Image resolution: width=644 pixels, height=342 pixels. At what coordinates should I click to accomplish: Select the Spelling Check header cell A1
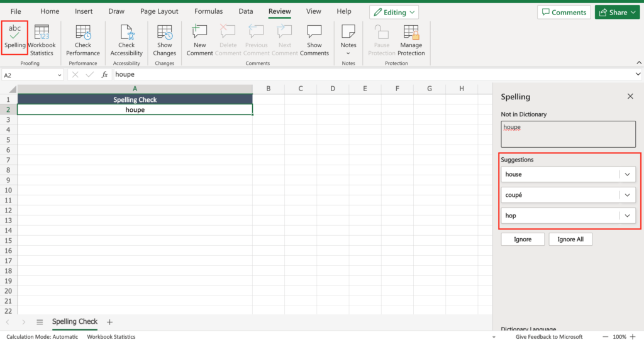point(135,99)
